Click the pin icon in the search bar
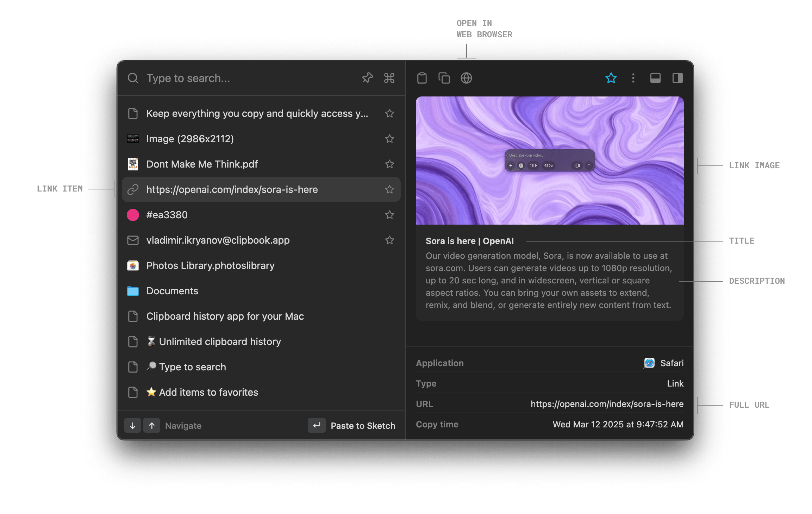The height and width of the screenshot is (514, 812). pyautogui.click(x=367, y=78)
